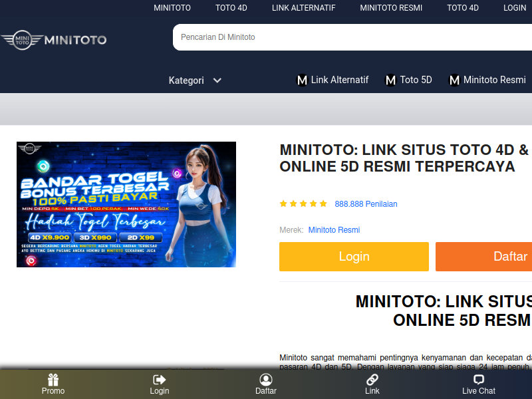Follow the Minitoto Resmi brand link
This screenshot has height=399, width=532.
334,230
